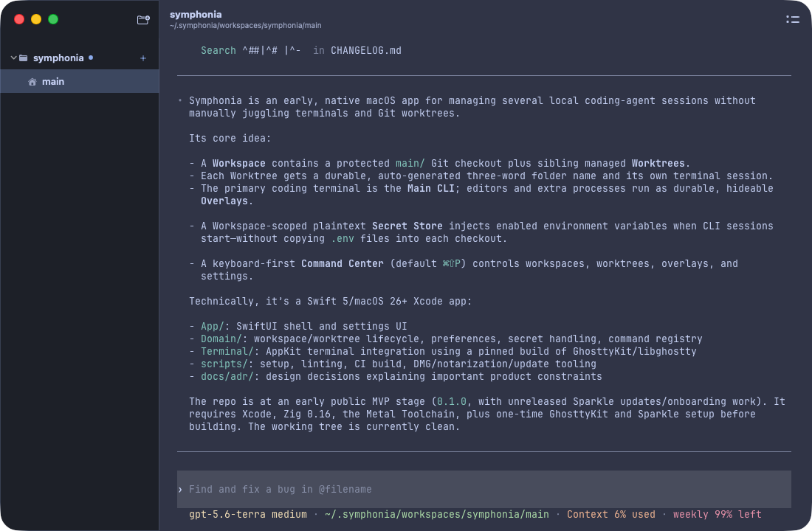Click the header path ~/.symphonia/workspaces/symphonia/main
Viewport: 812px width, 531px height.
(x=246, y=25)
